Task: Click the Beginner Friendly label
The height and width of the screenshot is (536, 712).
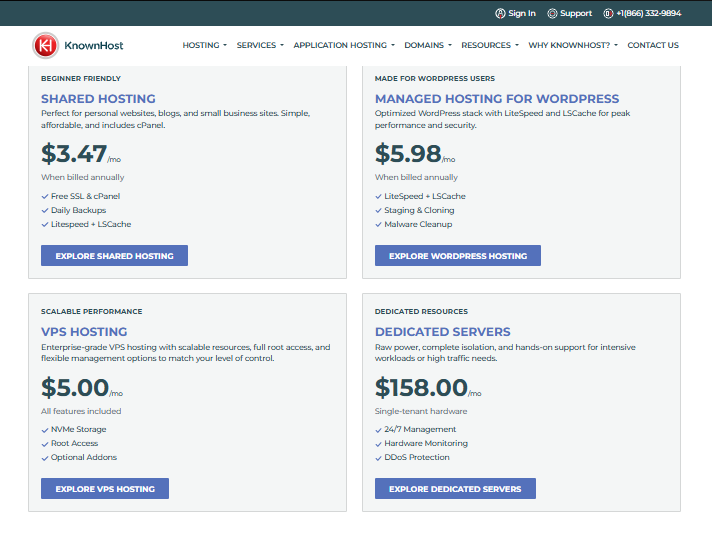Action: click(81, 79)
